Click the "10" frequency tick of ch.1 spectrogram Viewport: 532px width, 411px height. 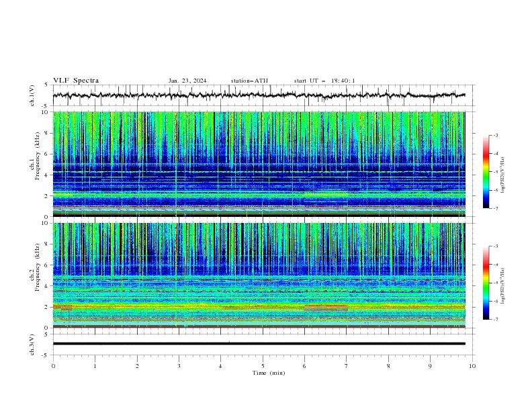46,112
